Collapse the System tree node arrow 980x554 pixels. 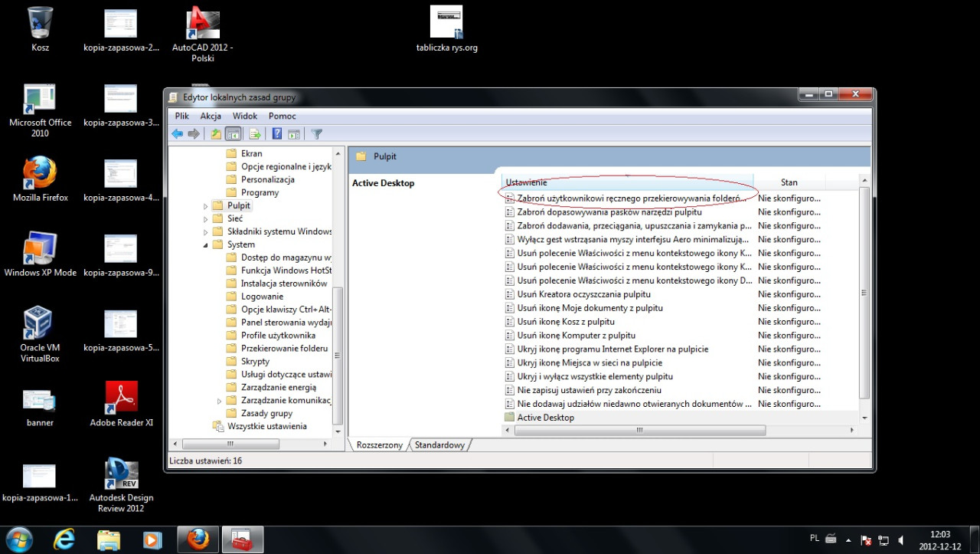(x=205, y=245)
